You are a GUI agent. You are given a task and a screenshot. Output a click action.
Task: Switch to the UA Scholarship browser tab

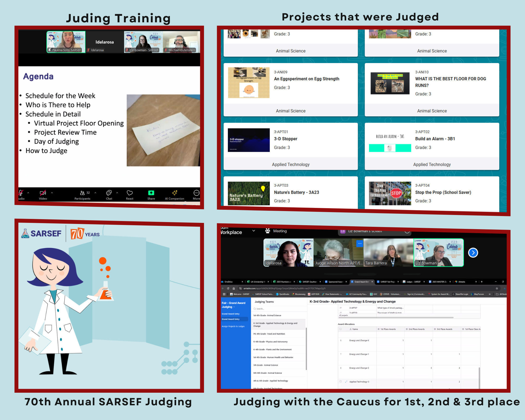coord(258,282)
